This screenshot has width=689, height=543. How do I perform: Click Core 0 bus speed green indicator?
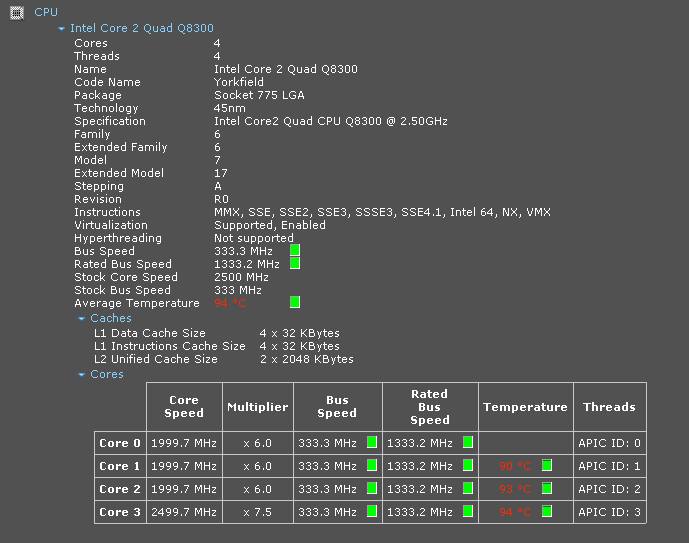point(372,442)
